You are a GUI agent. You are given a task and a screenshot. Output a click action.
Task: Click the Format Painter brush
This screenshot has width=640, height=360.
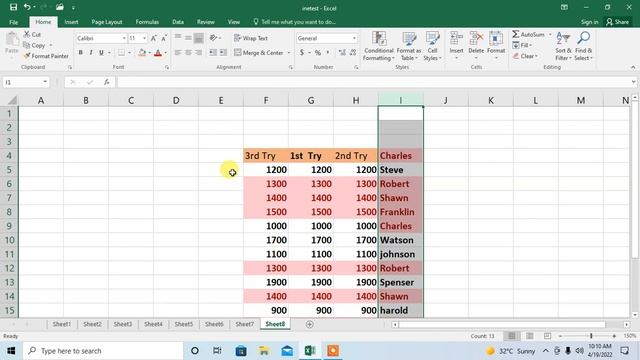pos(46,56)
